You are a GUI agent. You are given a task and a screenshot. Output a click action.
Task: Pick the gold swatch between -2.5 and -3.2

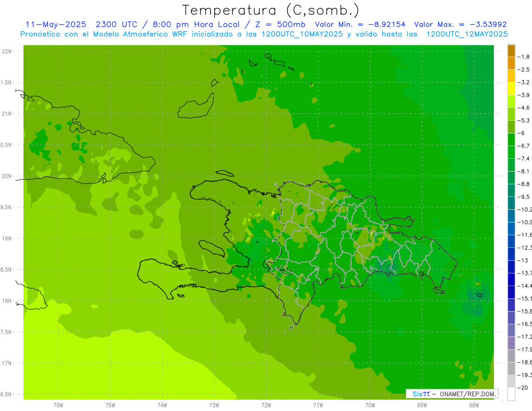coord(511,76)
